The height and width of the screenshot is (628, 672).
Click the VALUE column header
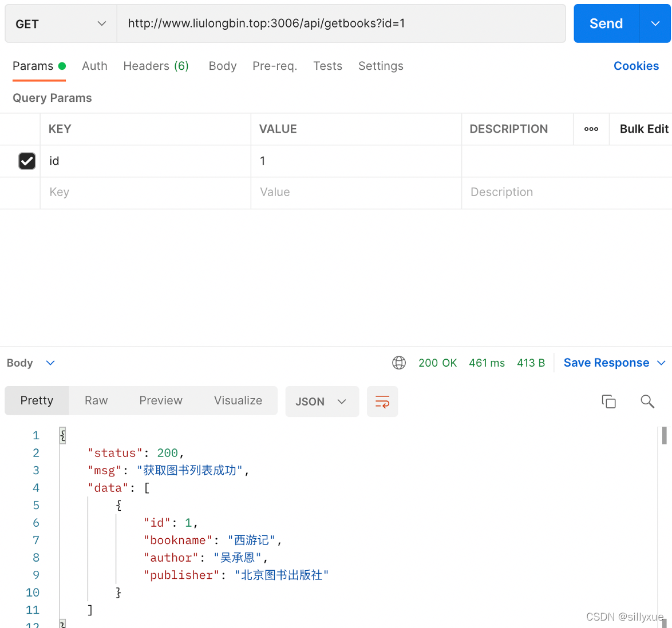(x=278, y=129)
